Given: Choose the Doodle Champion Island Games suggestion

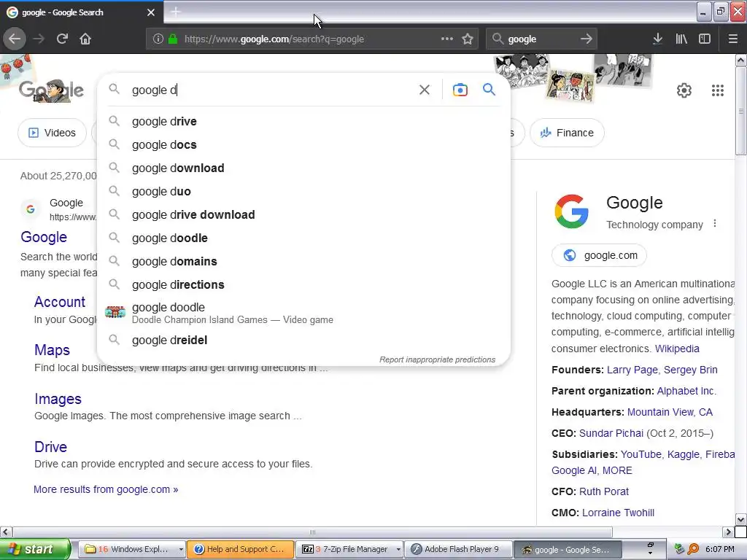Looking at the screenshot, I should pos(303,312).
